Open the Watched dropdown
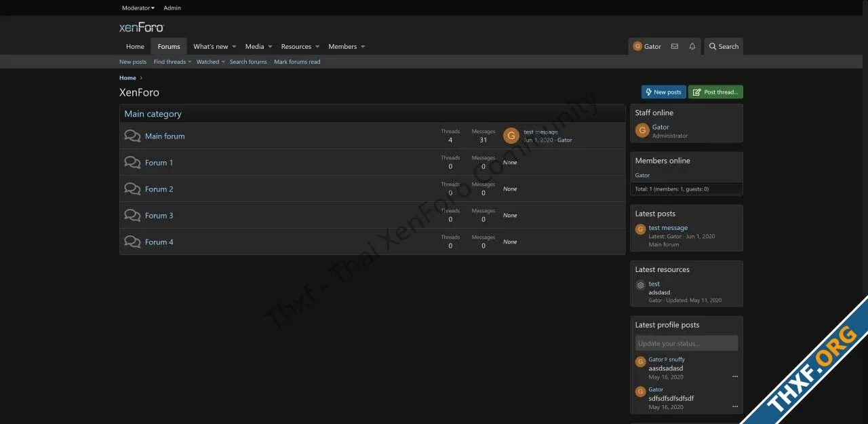868x424 pixels. pos(210,62)
